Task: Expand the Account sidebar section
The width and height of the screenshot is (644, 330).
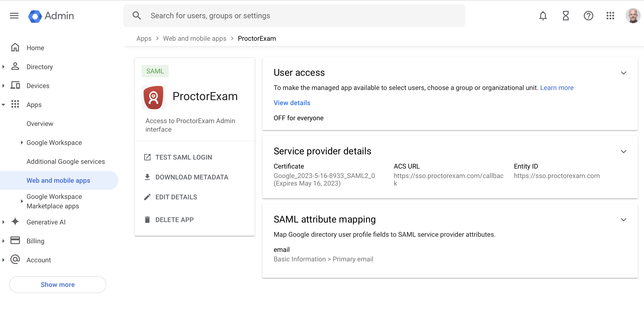Action: pyautogui.click(x=3, y=260)
